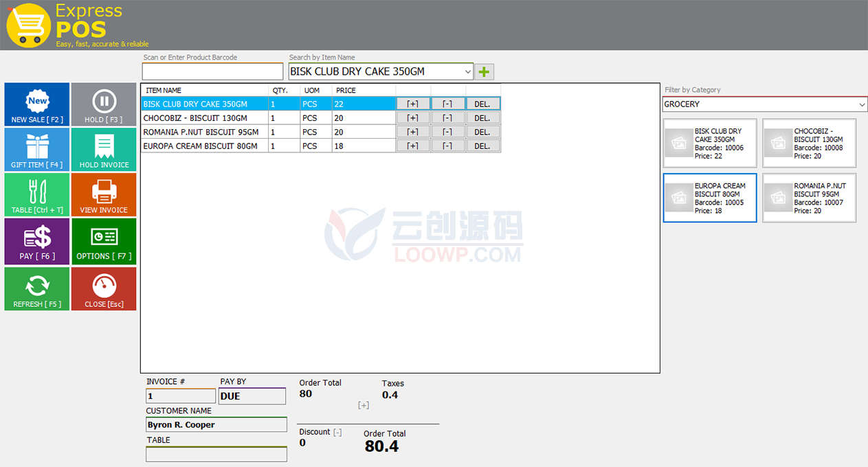The width and height of the screenshot is (868, 467).
Task: Click the UOM column header
Action: coord(316,91)
